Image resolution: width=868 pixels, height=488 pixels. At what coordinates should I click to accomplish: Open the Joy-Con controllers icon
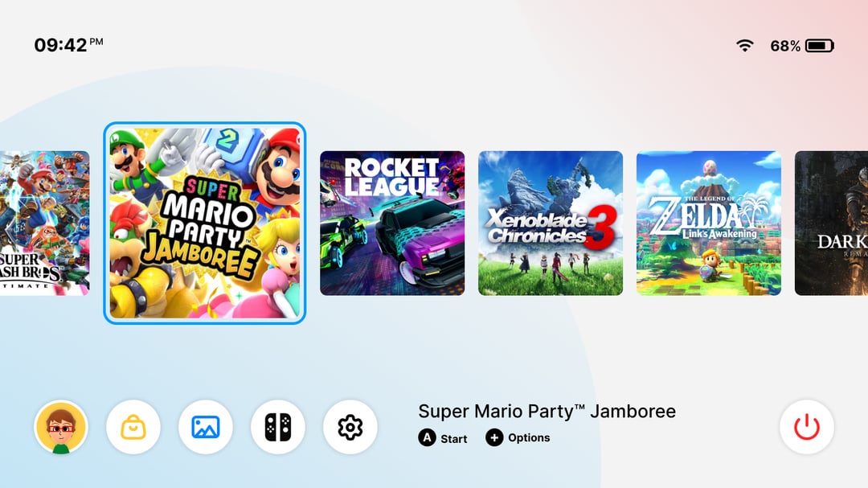pos(278,427)
